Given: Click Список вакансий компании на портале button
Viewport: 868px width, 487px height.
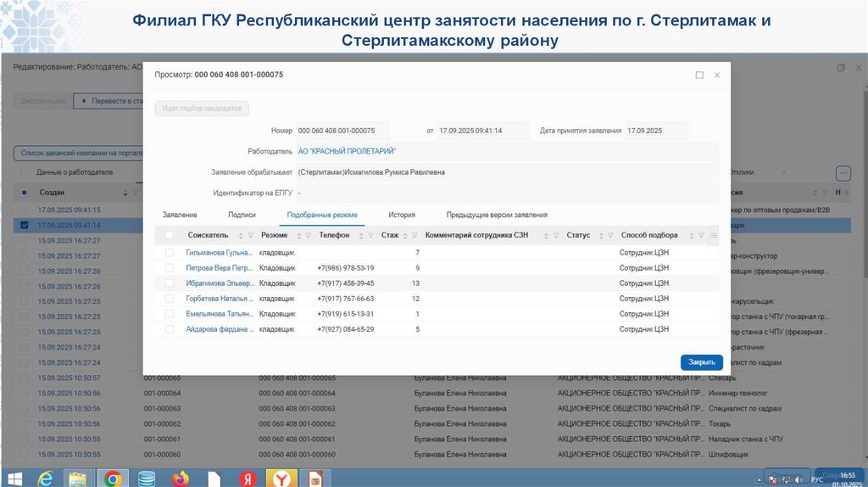Looking at the screenshot, I should 78,153.
